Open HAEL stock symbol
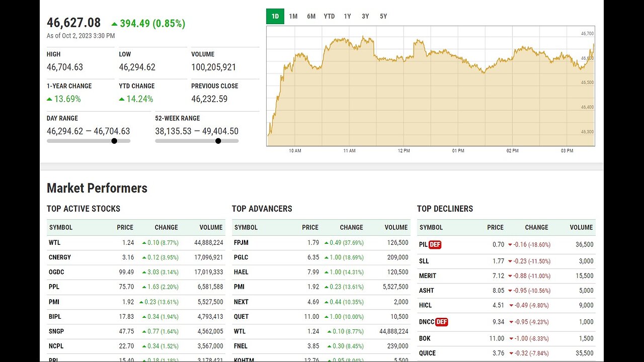Image resolution: width=644 pixels, height=362 pixels. (x=241, y=272)
